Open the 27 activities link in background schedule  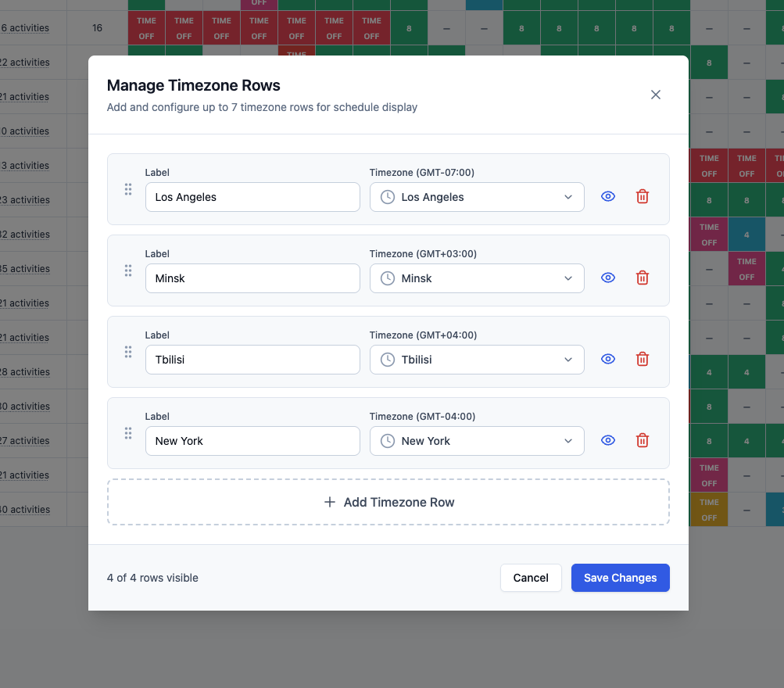[x=25, y=441]
